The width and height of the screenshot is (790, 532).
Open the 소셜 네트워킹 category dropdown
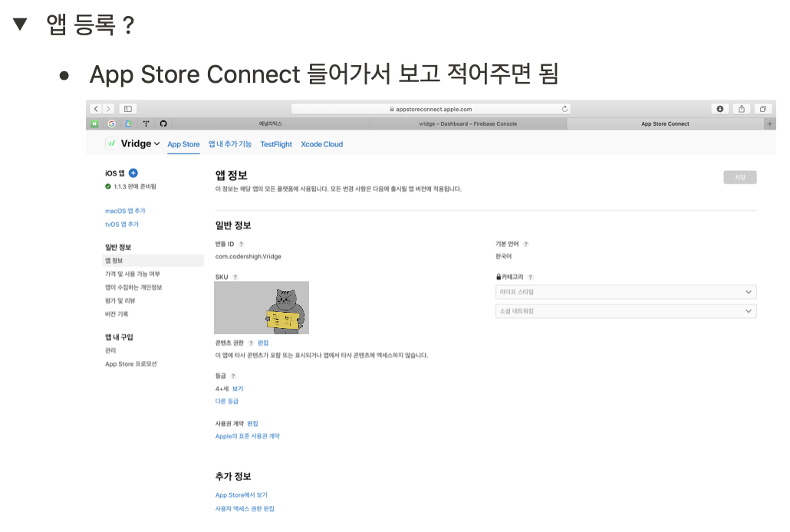click(x=626, y=311)
